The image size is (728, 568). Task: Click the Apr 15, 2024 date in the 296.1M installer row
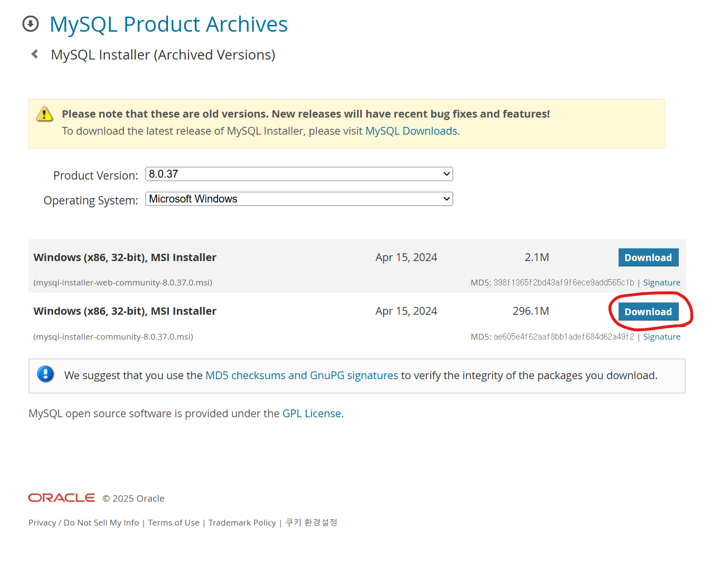[406, 311]
